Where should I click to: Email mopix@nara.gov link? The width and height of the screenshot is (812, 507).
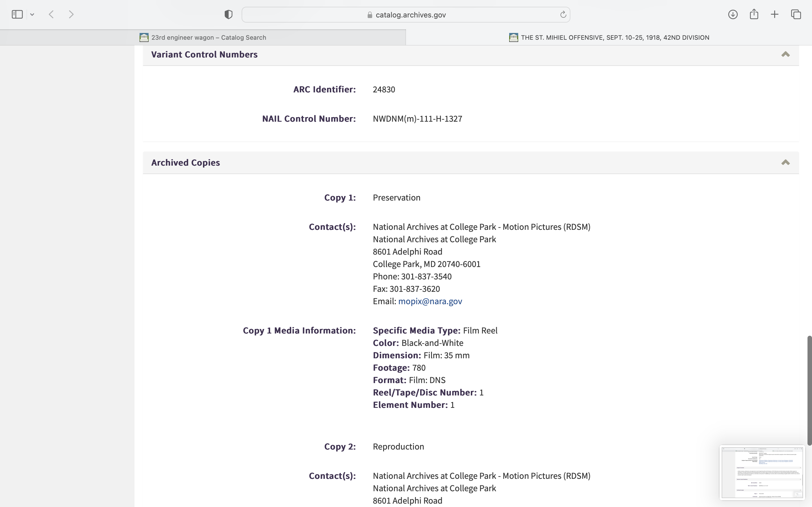pos(430,301)
